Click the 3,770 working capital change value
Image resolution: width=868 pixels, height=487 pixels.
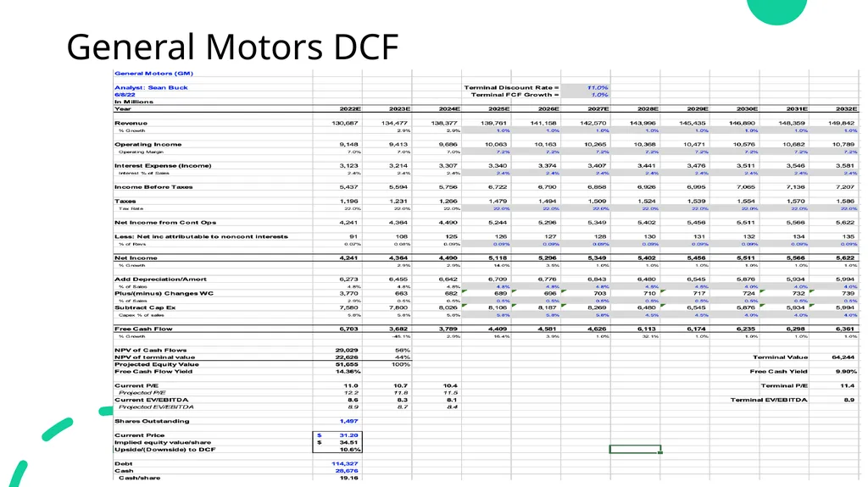(x=348, y=293)
